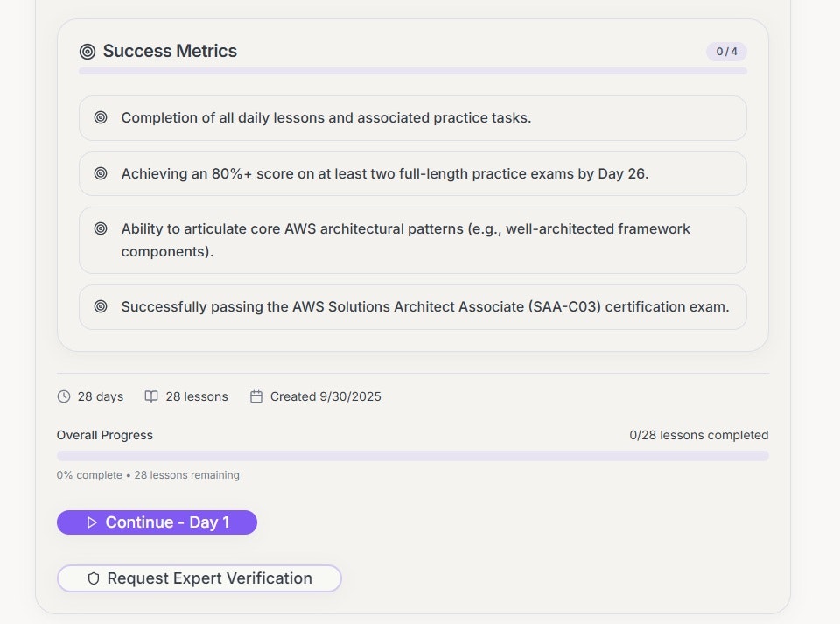Request Expert Verification
The image size is (840, 624).
[x=199, y=578]
